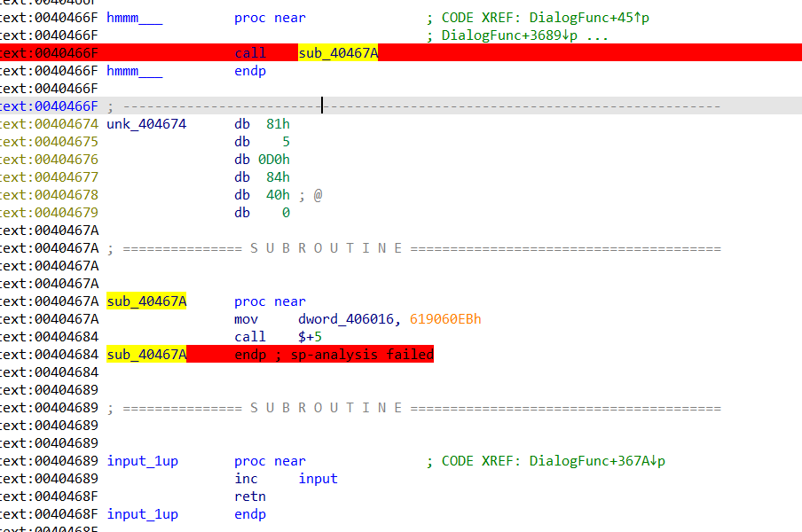
Task: Click the inc instruction mnemonic
Action: tap(246, 479)
